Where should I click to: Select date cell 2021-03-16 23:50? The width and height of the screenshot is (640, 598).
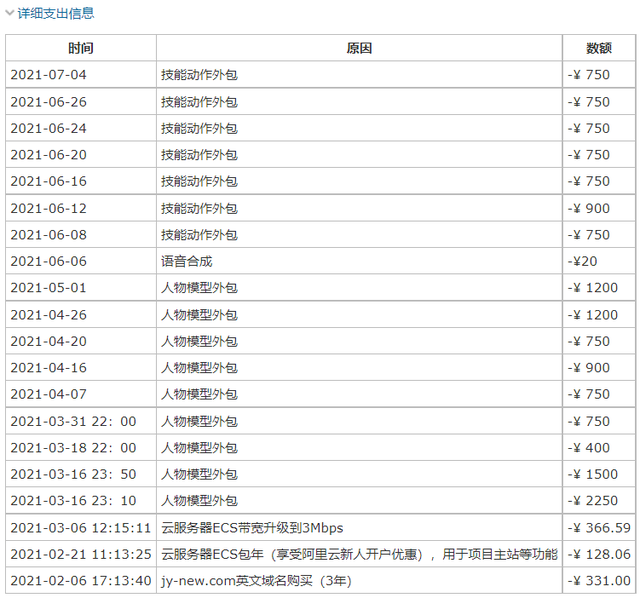[81, 474]
